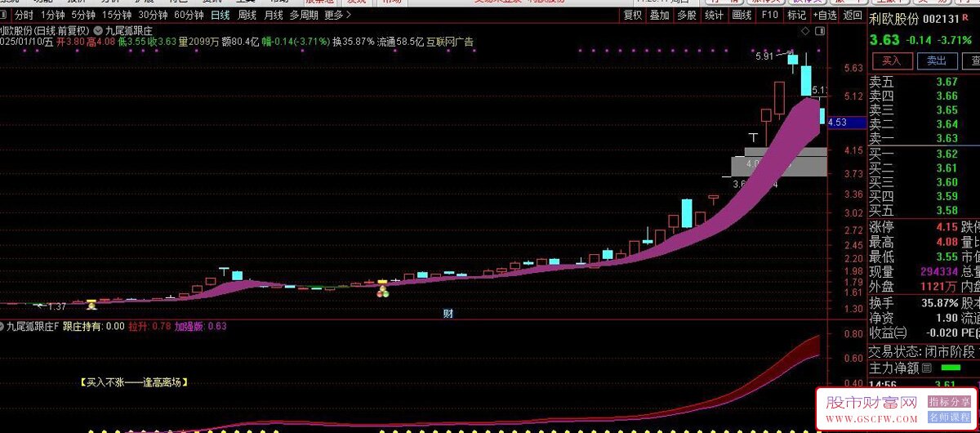Click the 卖一 price 3.63
Image resolution: width=980 pixels, height=433 pixels.
(x=947, y=138)
